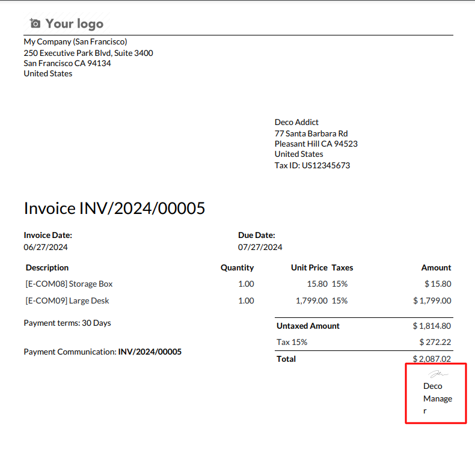Click the 'Your logo' placeholder text
This screenshot has height=476, width=475.
pos(75,24)
